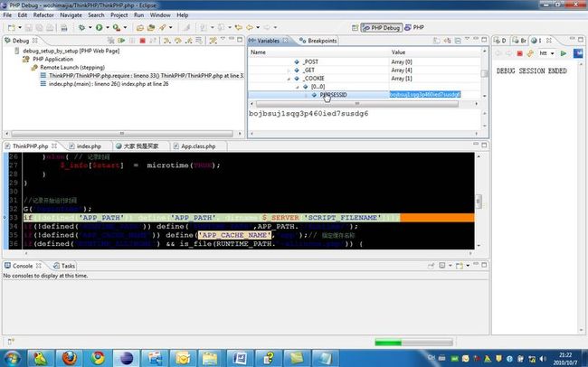Click the green Run toolbar icon
This screenshot has height=367, width=588.
[x=99, y=27]
